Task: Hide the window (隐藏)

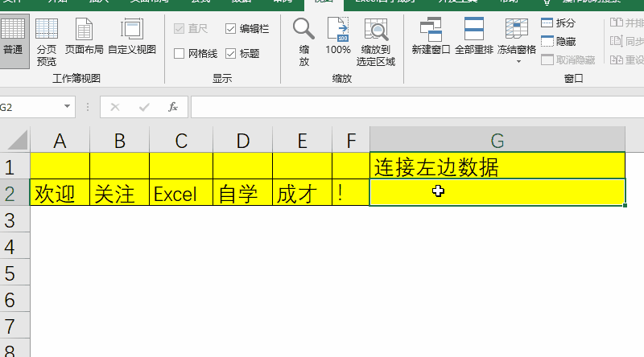Action: coord(558,42)
